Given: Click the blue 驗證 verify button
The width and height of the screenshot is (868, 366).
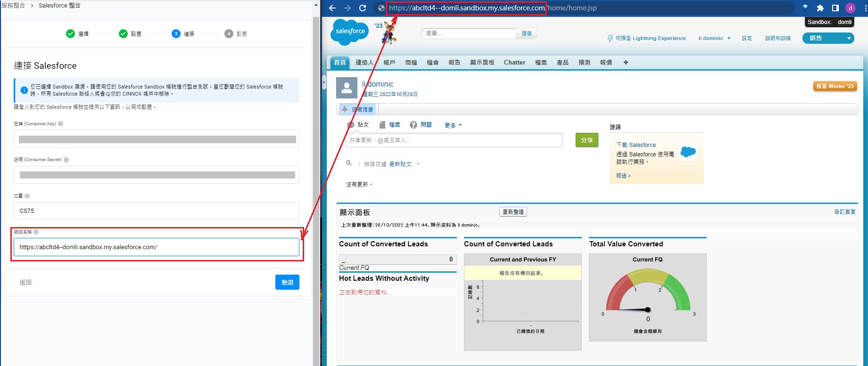Looking at the screenshot, I should point(288,282).
